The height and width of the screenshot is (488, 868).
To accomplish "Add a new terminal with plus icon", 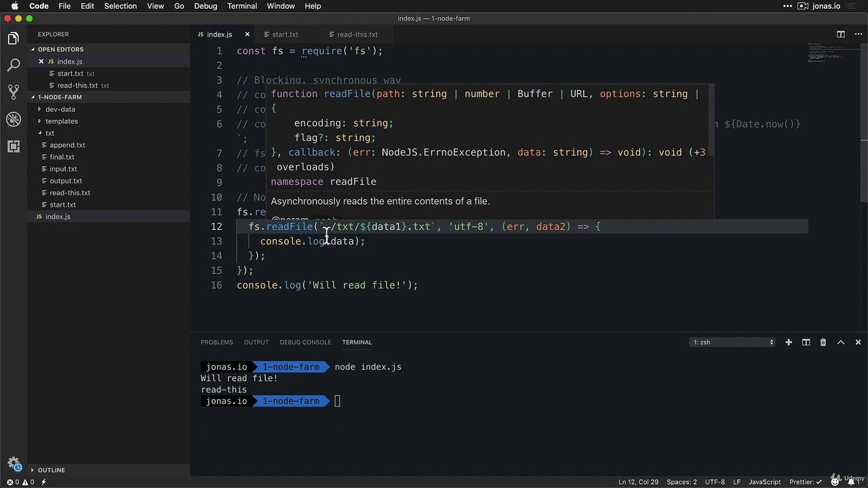I will pyautogui.click(x=788, y=342).
